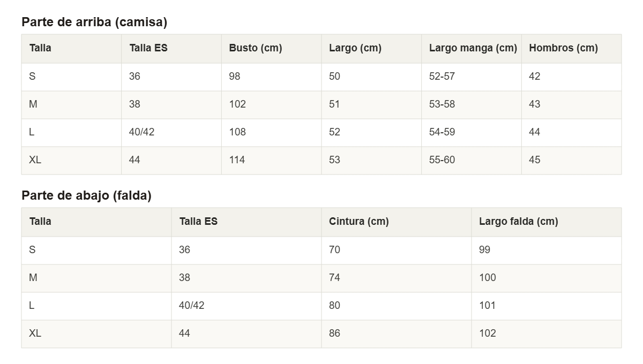Select the 'Largo manga (cm)' column header
643x364 pixels.
[472, 48]
